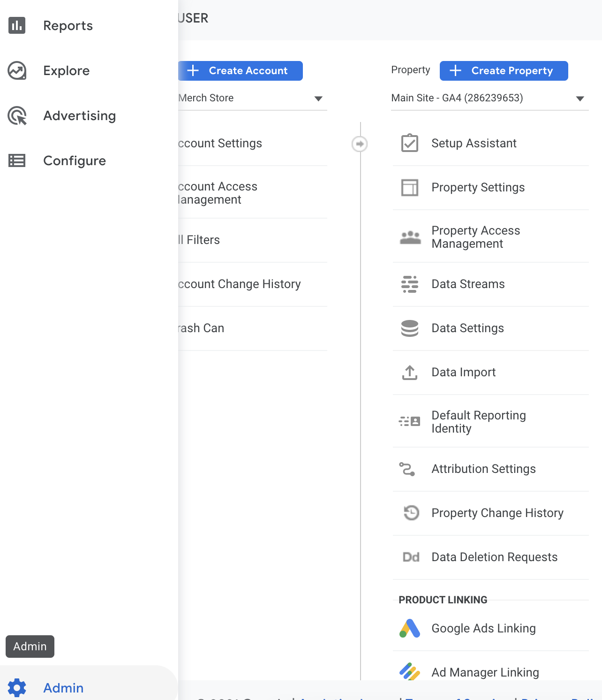Open Advertising via its cursor icon
Screen dimensions: 602x700
click(x=16, y=116)
